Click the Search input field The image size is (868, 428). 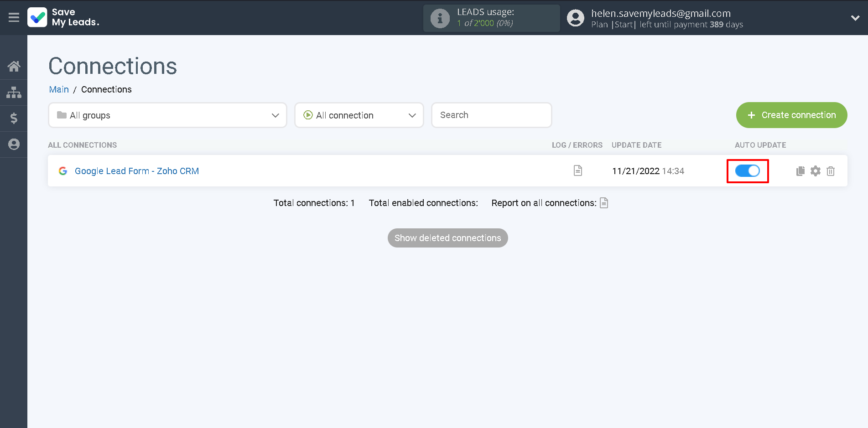pos(491,115)
